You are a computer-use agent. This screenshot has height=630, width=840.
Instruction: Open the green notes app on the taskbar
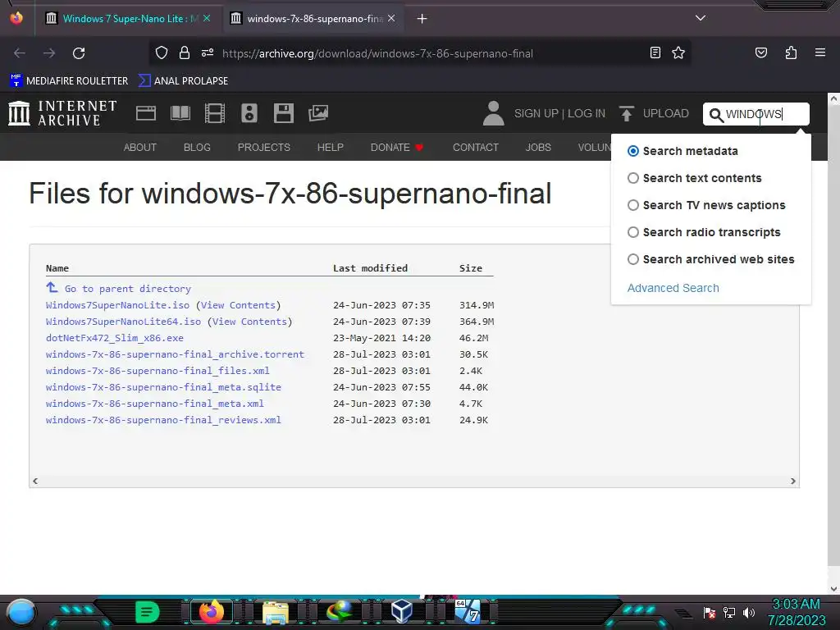148,612
